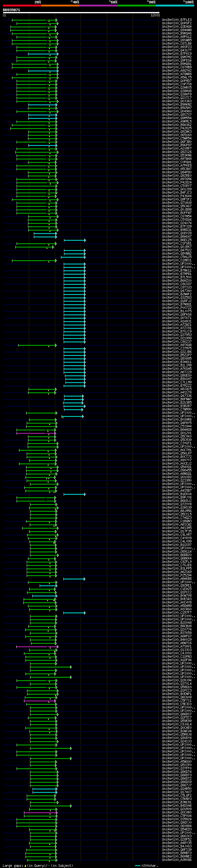Select the UniRef100_Q47522 label

[176, 250]
